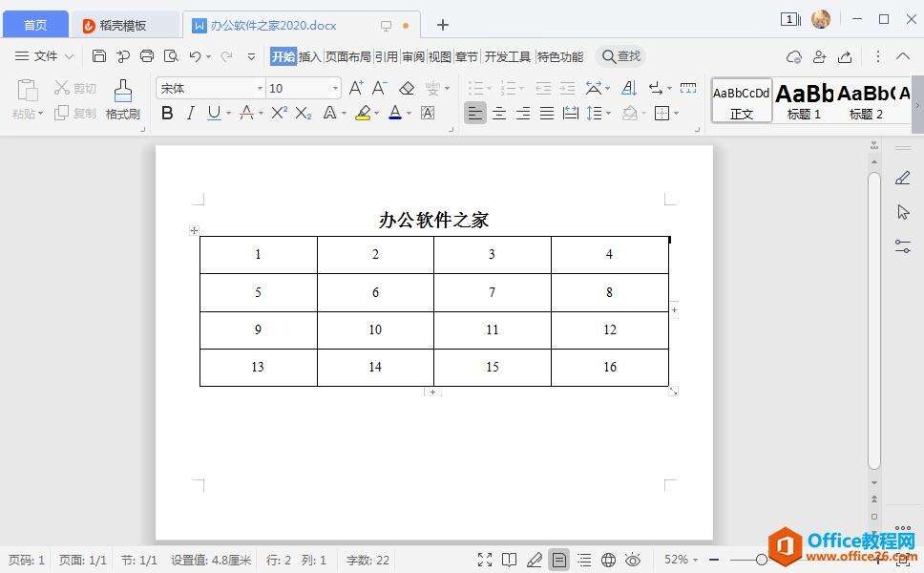
Task: Click the Print icon in quick toolbar
Action: tap(147, 56)
